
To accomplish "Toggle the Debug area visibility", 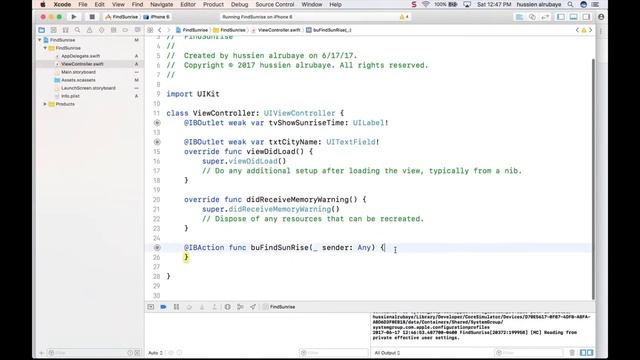I will click(x=573, y=17).
